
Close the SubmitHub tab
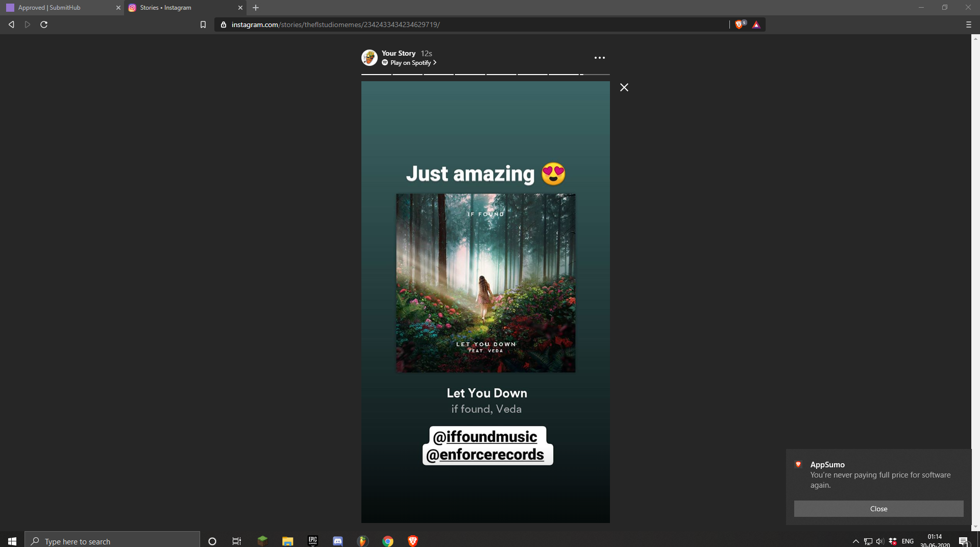[118, 8]
